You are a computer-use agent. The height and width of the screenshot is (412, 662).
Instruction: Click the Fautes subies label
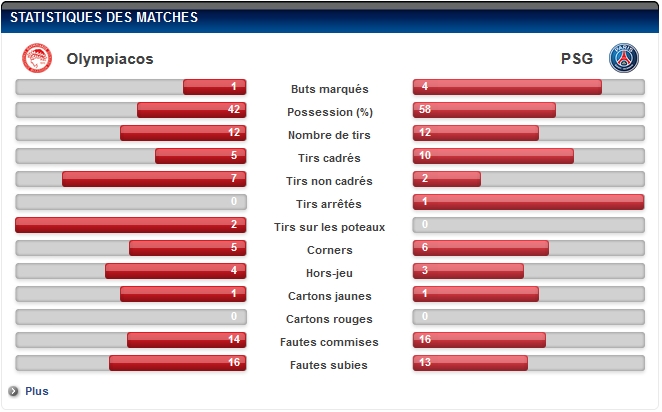click(x=329, y=365)
